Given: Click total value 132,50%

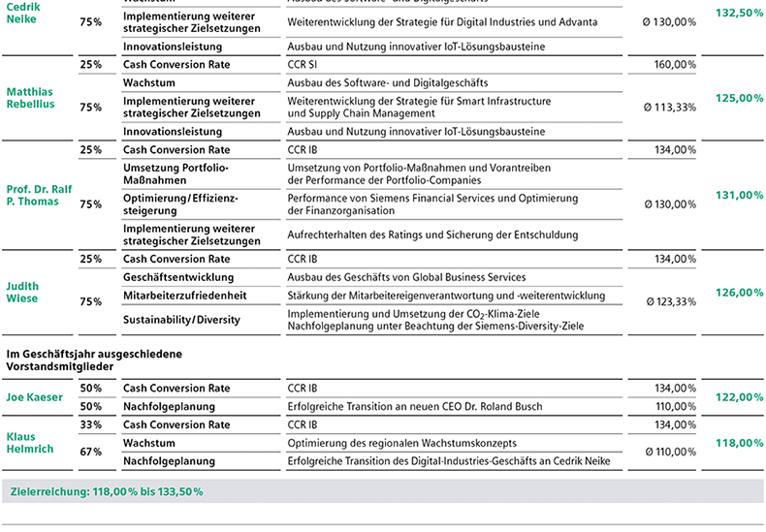Looking at the screenshot, I should click(x=739, y=13).
